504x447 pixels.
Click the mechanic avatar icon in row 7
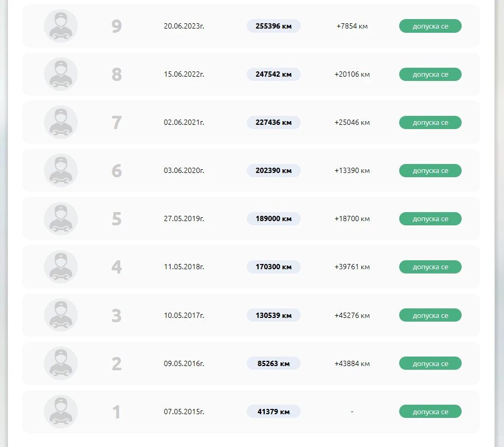coord(61,122)
